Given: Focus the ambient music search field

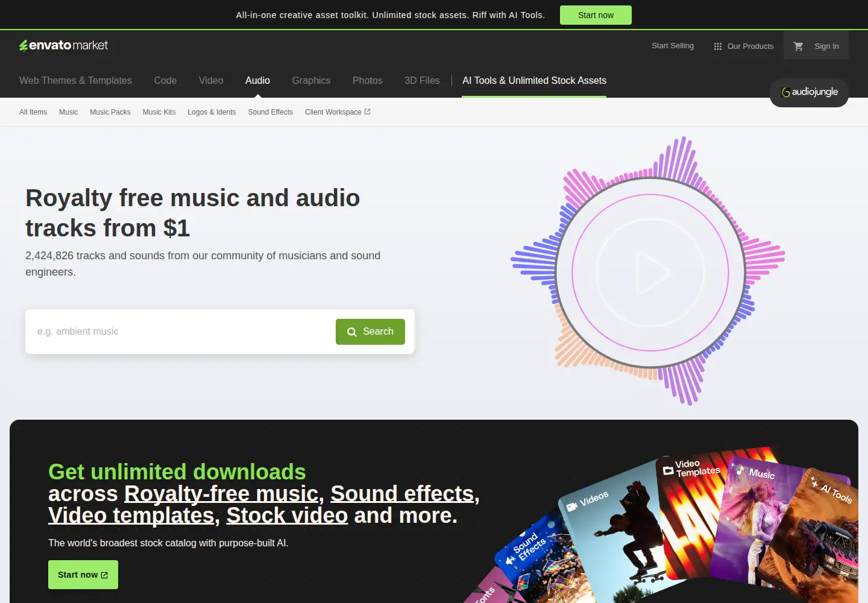Looking at the screenshot, I should pyautogui.click(x=181, y=332).
